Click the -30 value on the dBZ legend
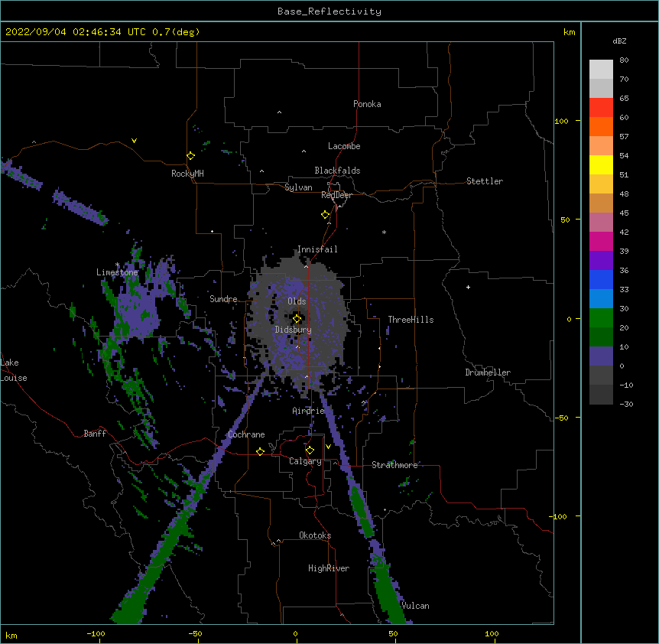The height and width of the screenshot is (644, 659). pyautogui.click(x=626, y=404)
